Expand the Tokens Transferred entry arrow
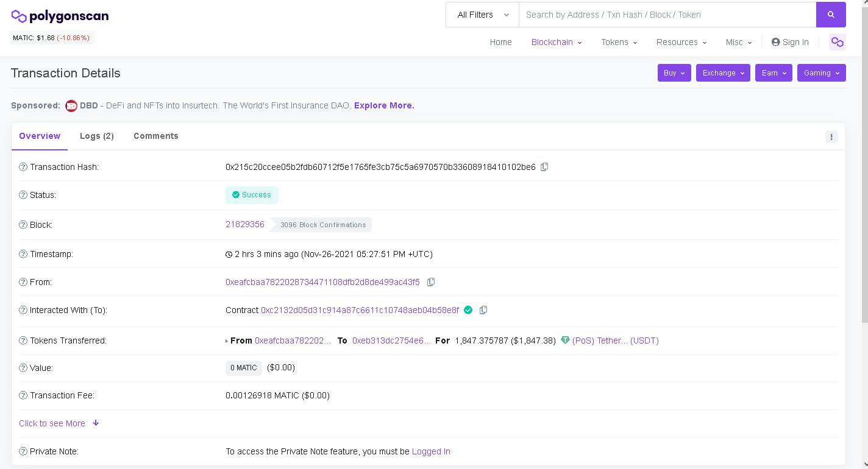Screen dimensions: 868x469 point(226,341)
